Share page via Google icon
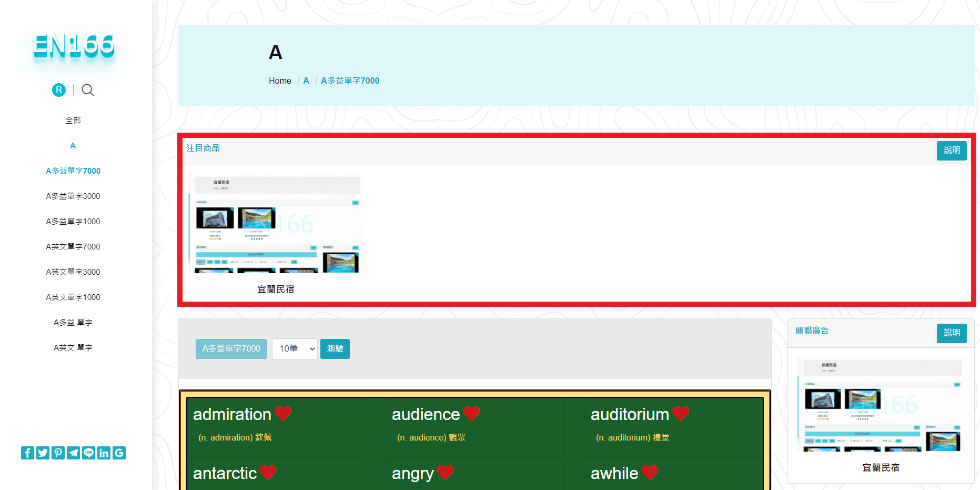 coord(119,453)
